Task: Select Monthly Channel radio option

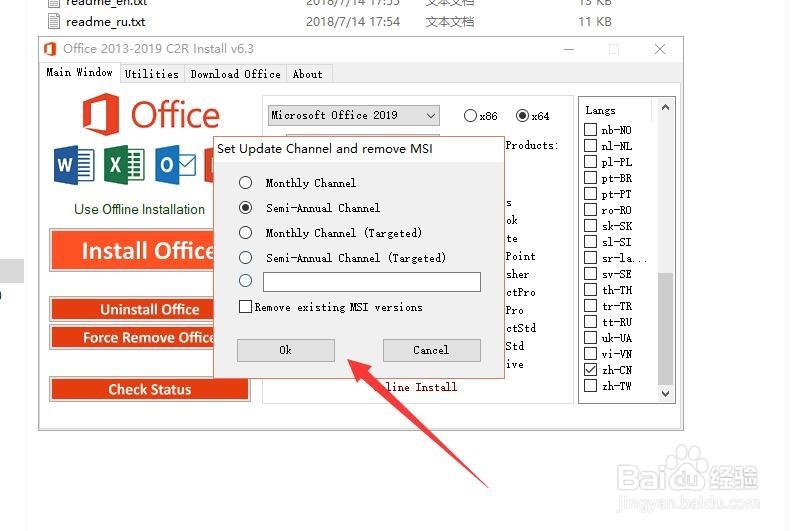Action: point(246,182)
